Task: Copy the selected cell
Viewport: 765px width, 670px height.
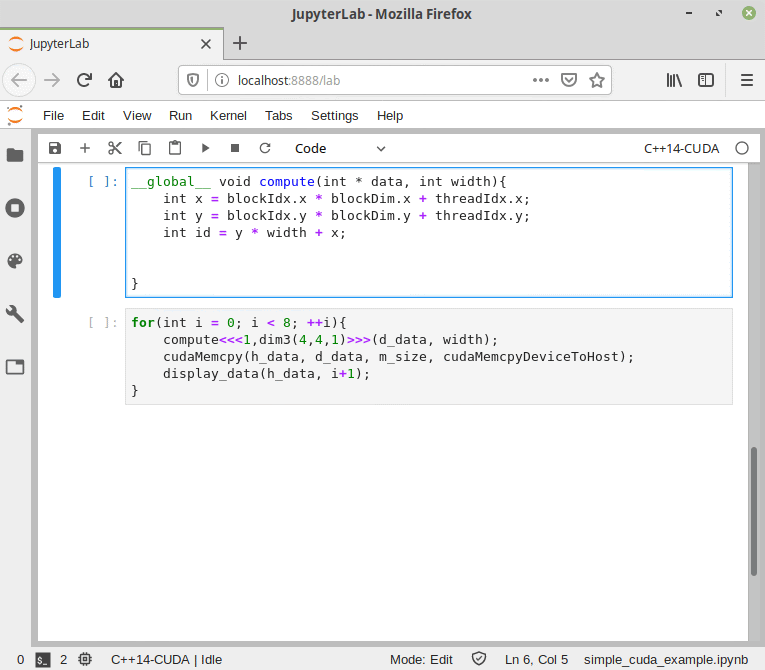Action: (x=145, y=148)
